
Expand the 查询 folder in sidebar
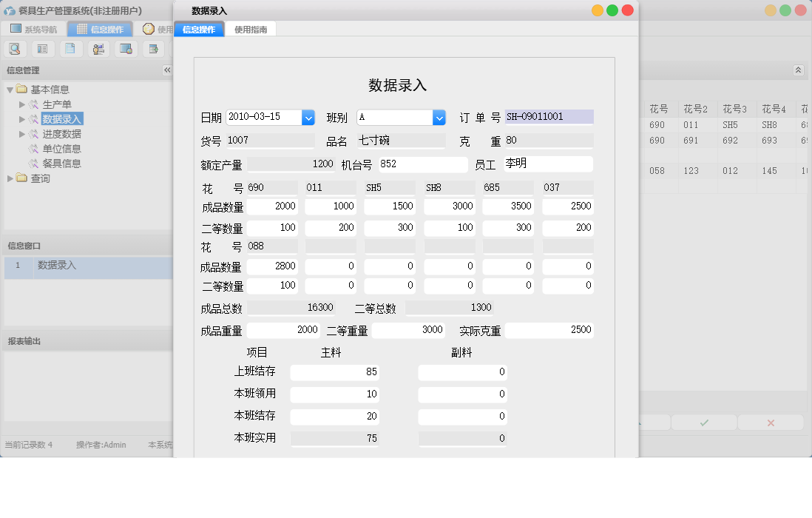[10, 178]
